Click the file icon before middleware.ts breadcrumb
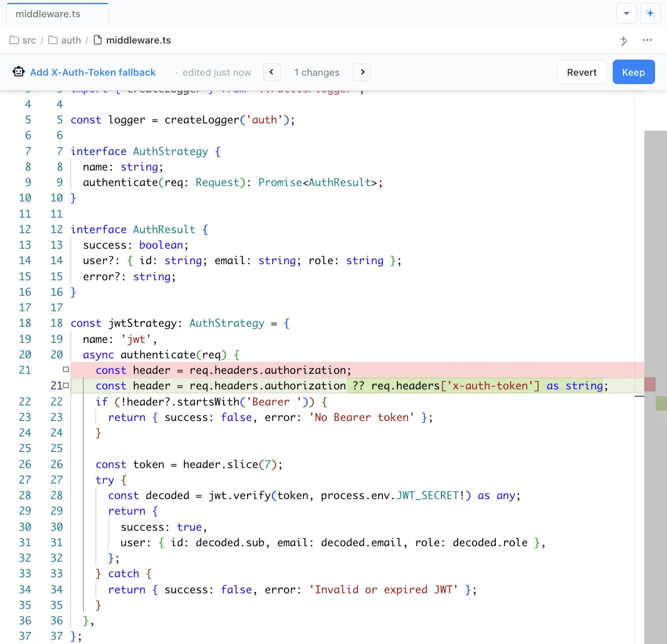The height and width of the screenshot is (644, 667). [98, 40]
